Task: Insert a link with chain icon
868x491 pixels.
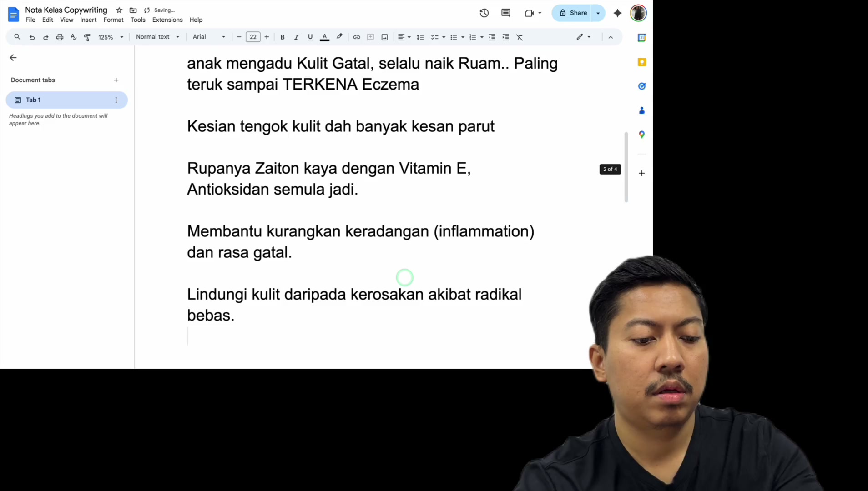Action: [x=357, y=37]
